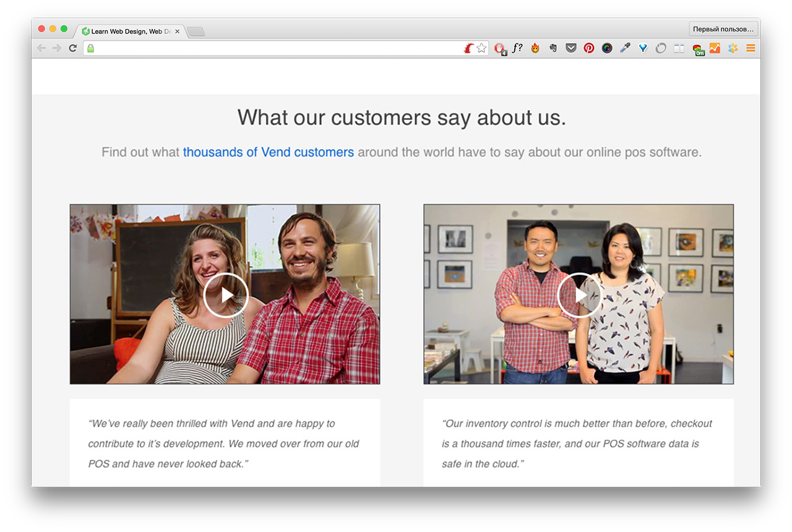Click the Pinterest extension icon

click(x=588, y=48)
